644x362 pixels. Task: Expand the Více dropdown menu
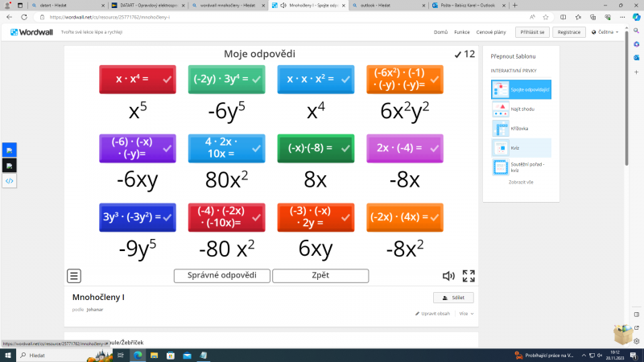tap(466, 314)
